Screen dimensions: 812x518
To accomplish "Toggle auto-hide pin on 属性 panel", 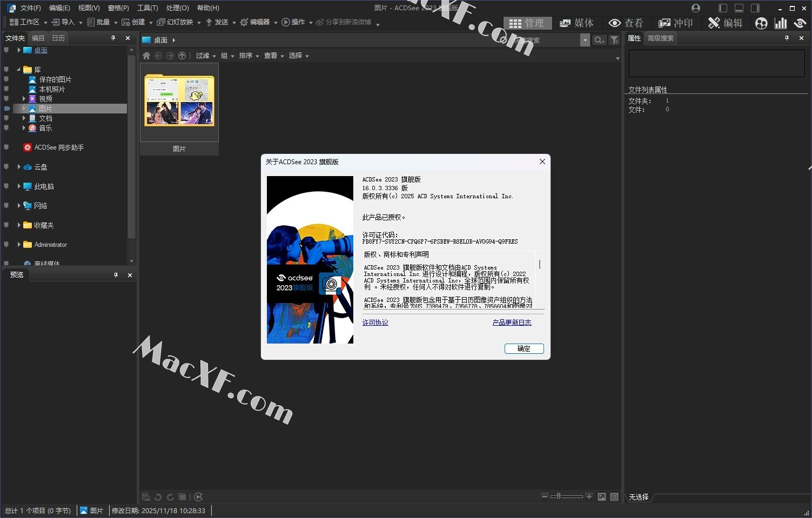I will pyautogui.click(x=787, y=38).
